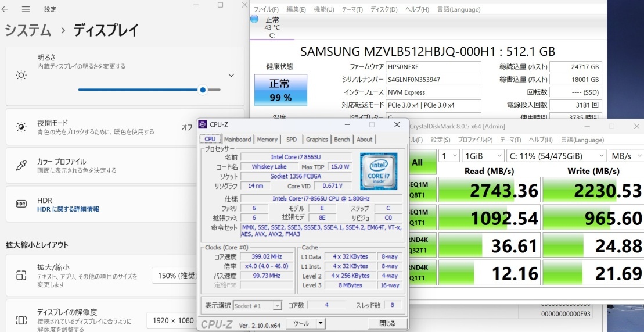Click the brightness sun icon

pos(21,75)
